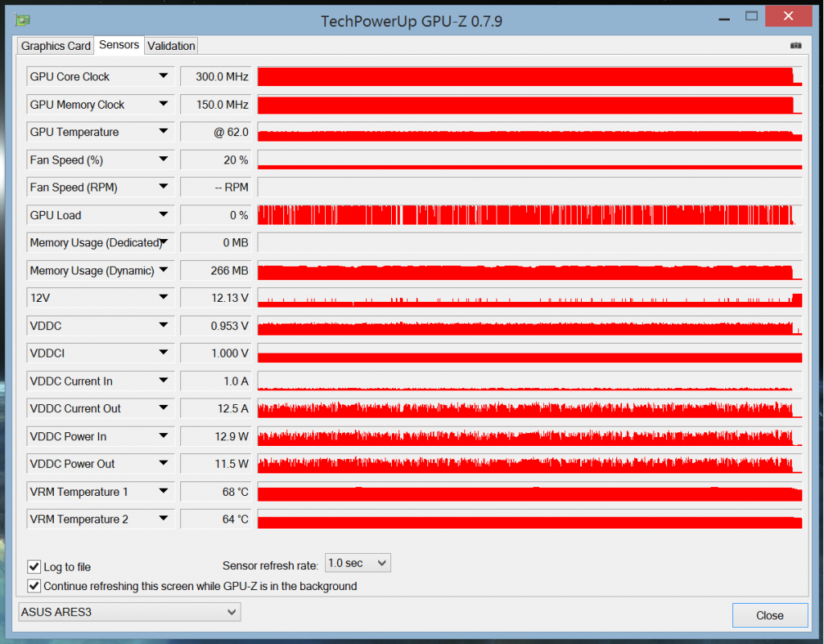Click the dedicated memory 0 MB value
The image size is (824, 644).
coord(216,242)
